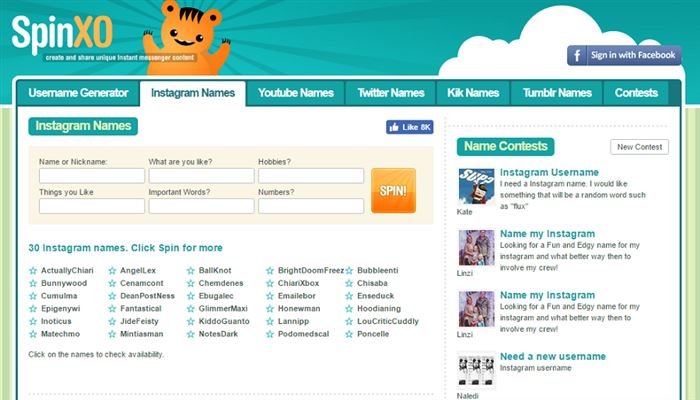The image size is (700, 400).
Task: Click the star icon beside BallKnot
Action: pyautogui.click(x=191, y=271)
